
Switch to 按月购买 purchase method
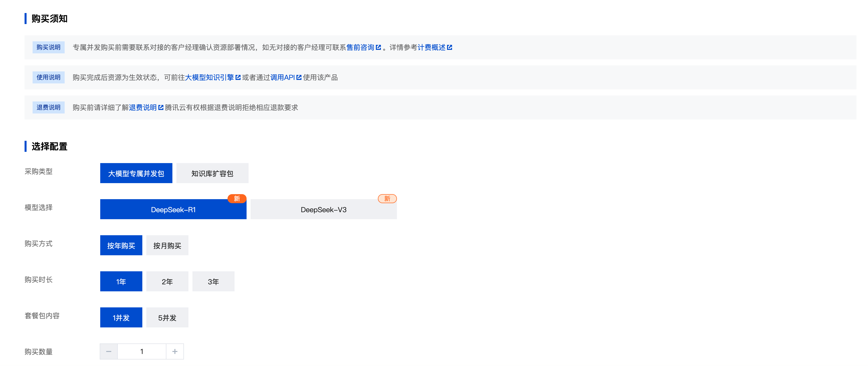click(167, 245)
